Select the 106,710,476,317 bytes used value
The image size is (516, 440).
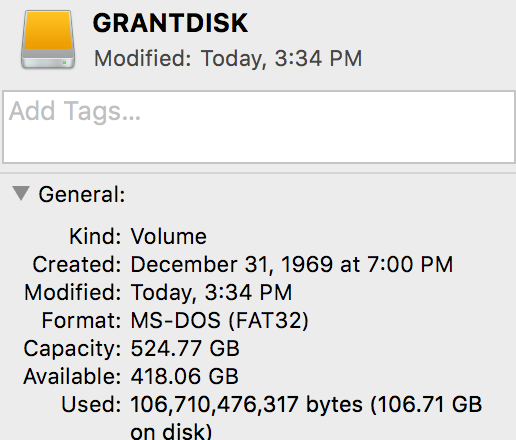coord(246,405)
